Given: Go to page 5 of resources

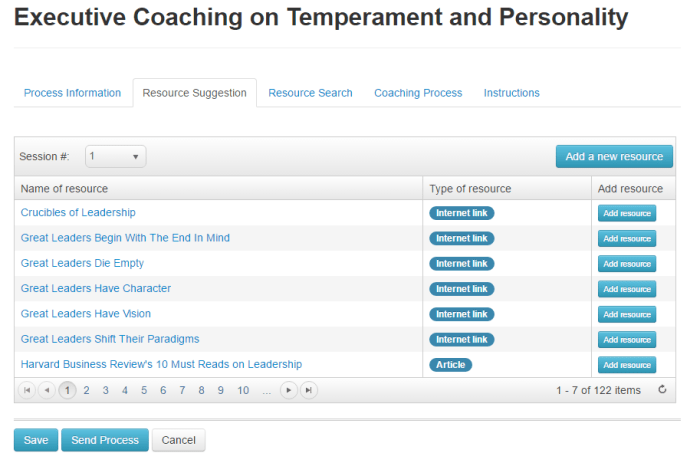Looking at the screenshot, I should 144,390.
